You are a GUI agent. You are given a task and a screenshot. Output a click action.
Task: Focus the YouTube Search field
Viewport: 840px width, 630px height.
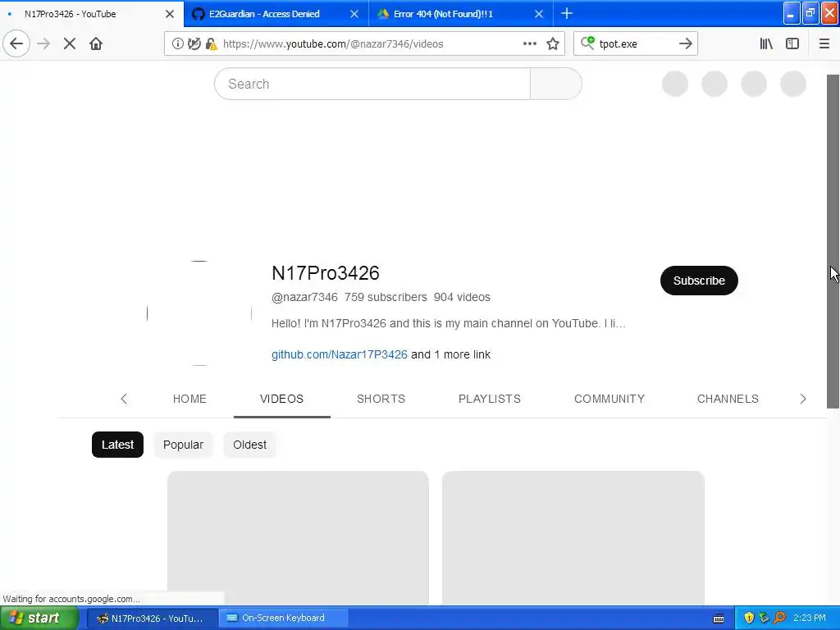coord(372,84)
